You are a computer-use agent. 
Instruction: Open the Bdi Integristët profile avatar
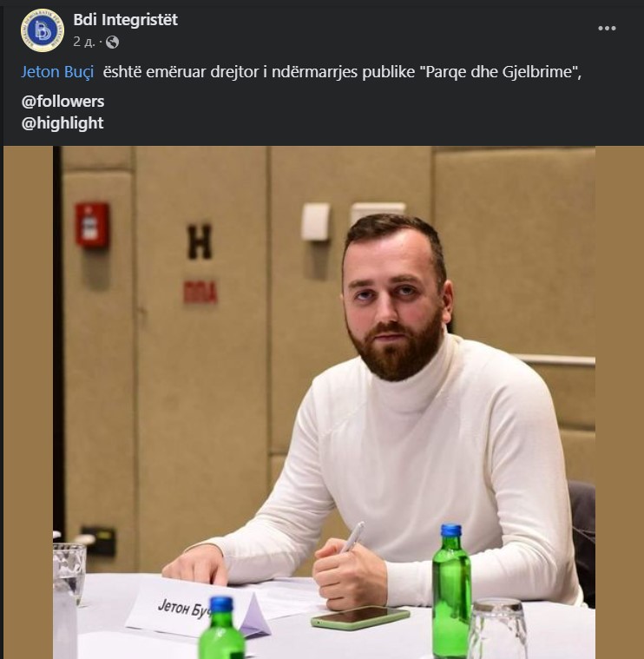pos(43,30)
